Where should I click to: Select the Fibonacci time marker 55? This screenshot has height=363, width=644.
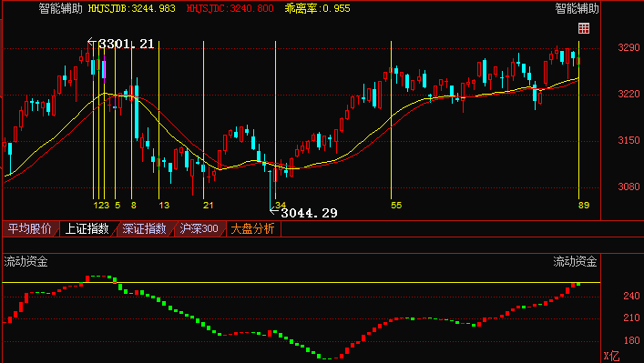(x=396, y=205)
